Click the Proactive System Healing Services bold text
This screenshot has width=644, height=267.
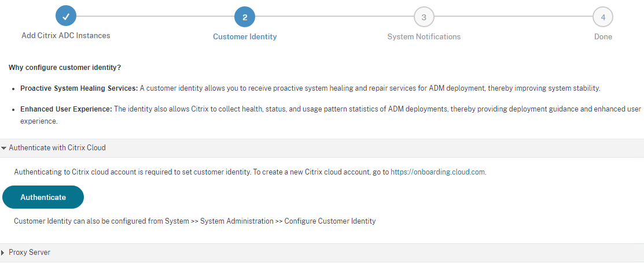pos(79,88)
